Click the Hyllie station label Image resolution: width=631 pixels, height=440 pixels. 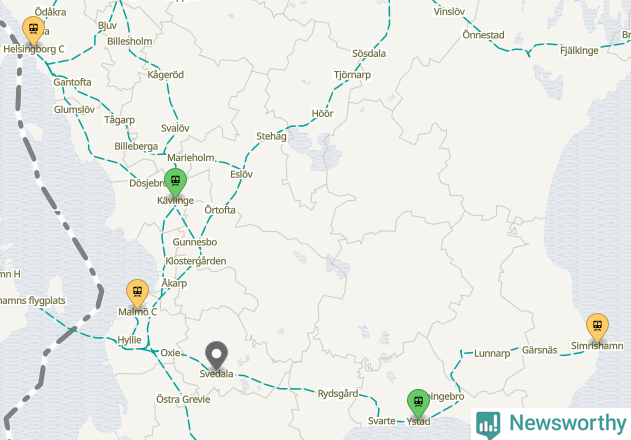(x=130, y=340)
